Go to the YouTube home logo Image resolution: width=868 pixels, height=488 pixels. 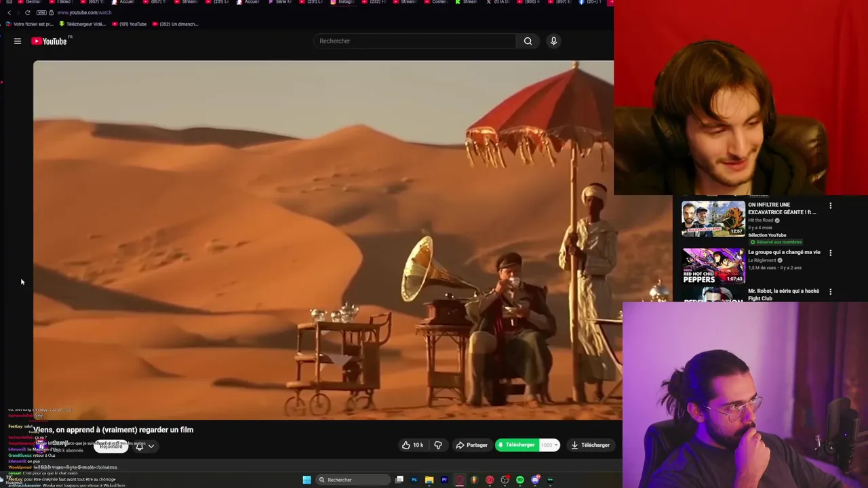click(50, 41)
